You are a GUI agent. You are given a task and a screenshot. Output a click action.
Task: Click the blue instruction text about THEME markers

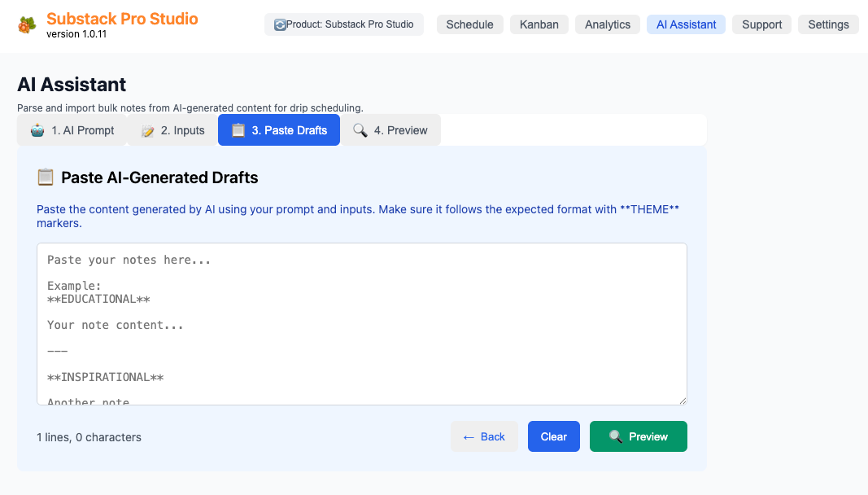(x=358, y=217)
